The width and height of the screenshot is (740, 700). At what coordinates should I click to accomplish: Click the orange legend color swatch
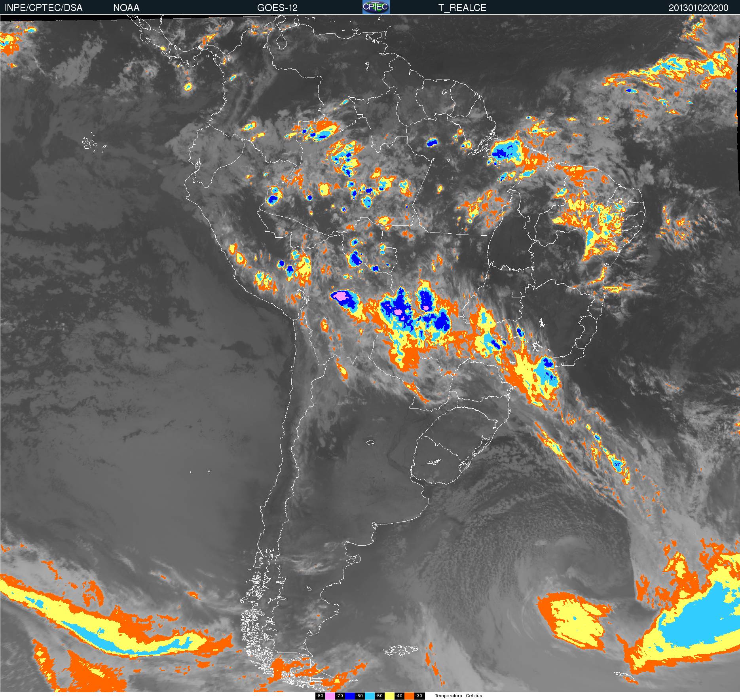[x=409, y=696]
